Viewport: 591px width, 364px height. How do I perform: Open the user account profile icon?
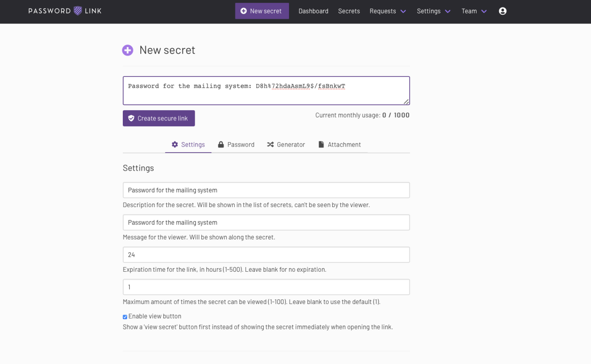tap(503, 11)
